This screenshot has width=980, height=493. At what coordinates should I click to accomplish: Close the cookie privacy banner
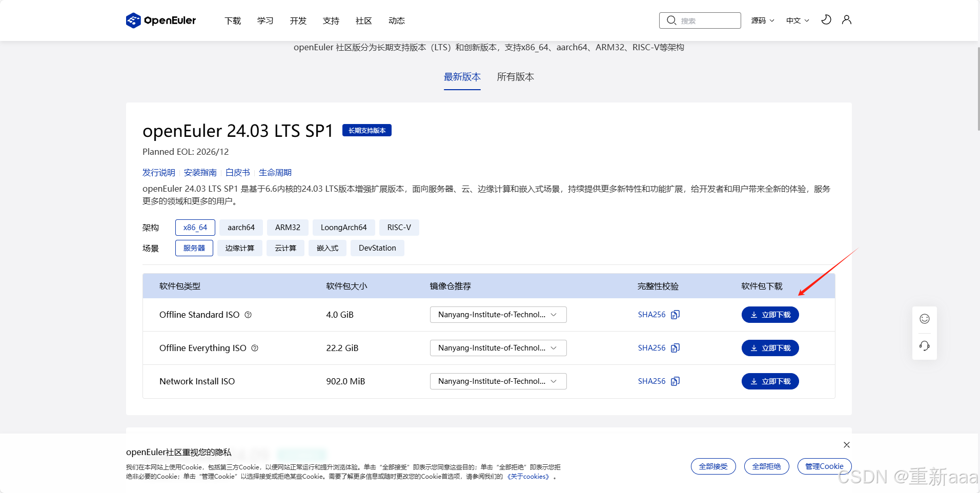[x=847, y=445]
